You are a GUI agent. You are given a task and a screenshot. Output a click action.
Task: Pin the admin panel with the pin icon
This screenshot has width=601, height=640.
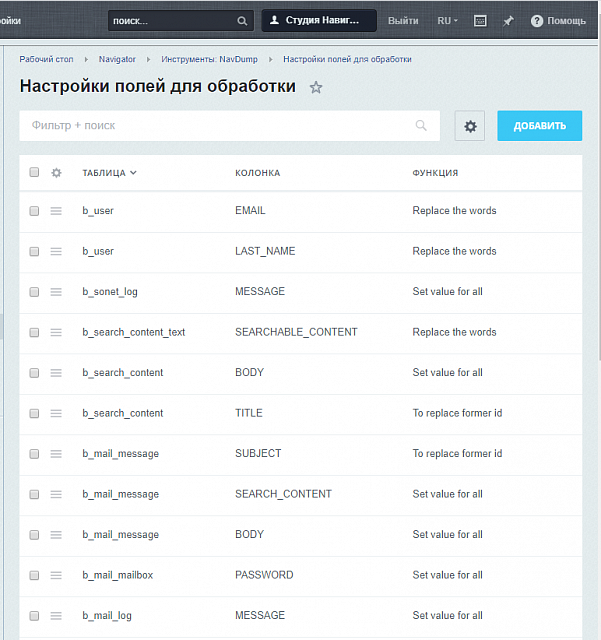point(508,21)
